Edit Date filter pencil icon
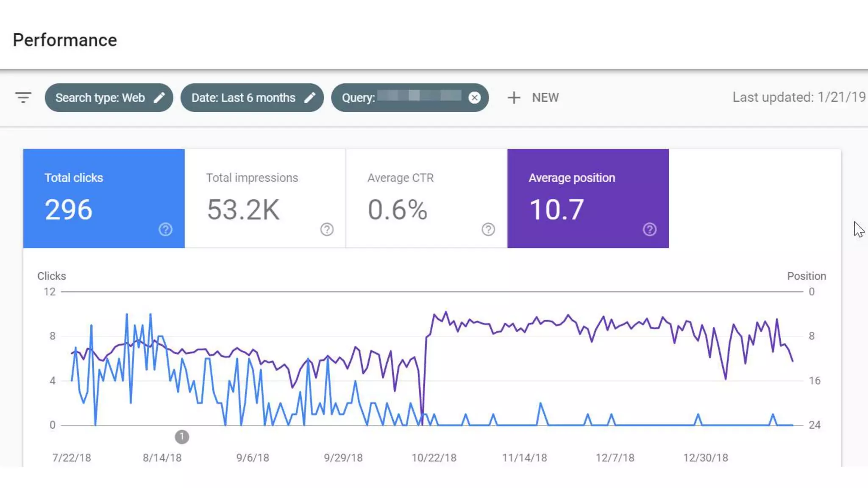Screen dimensions: 868x488 (x=310, y=97)
